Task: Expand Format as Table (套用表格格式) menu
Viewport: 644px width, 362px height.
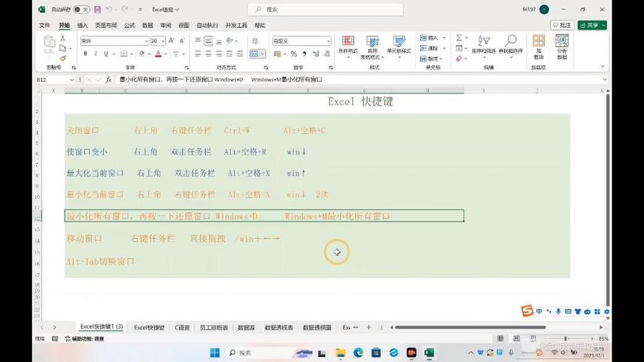Action: [372, 47]
